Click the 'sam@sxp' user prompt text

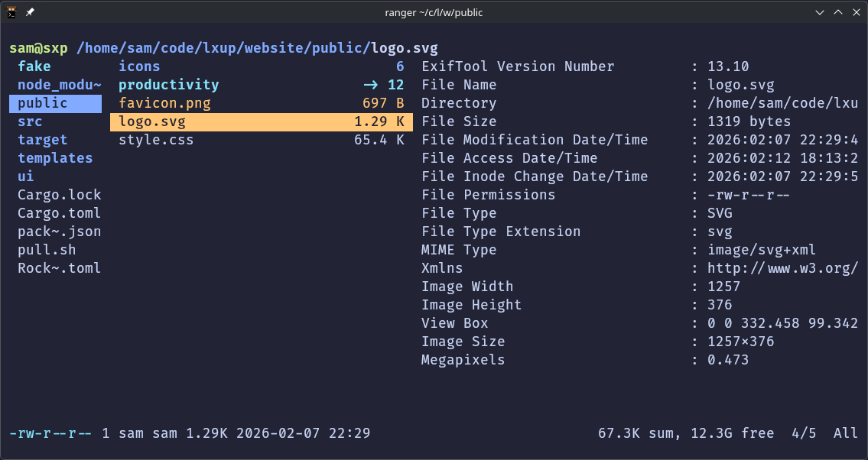tap(37, 47)
